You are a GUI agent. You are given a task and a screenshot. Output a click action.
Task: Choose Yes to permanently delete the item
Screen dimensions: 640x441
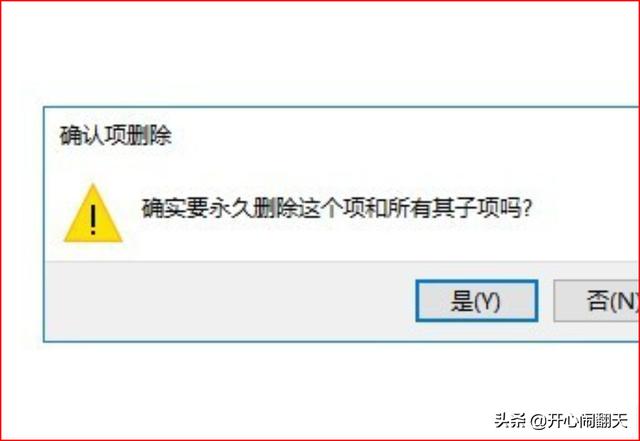[476, 301]
